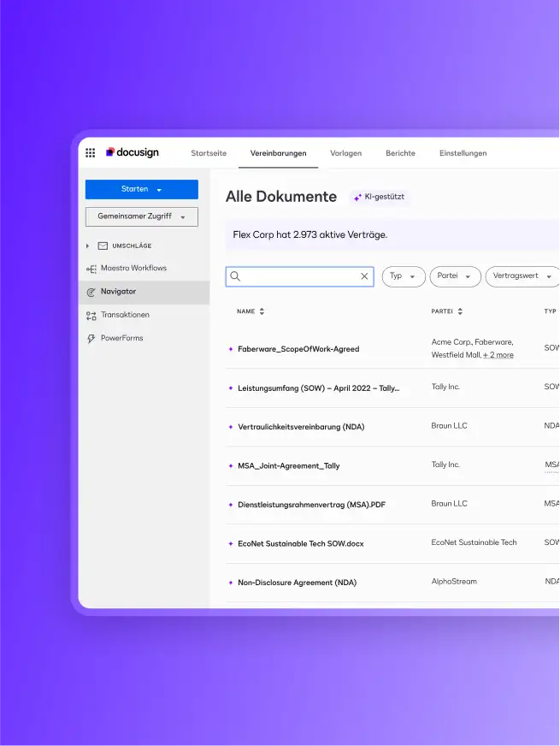
Task: Open EcoNet Sustainable Tech SOW.docx document
Action: (x=300, y=544)
